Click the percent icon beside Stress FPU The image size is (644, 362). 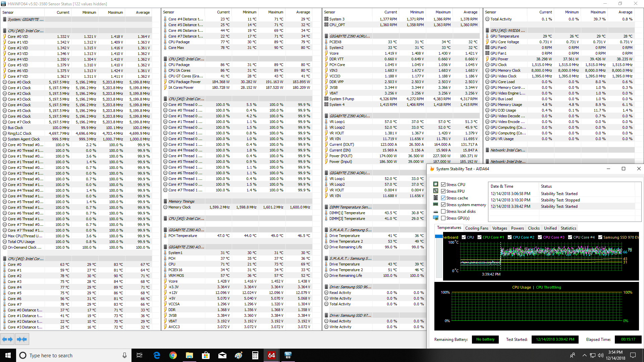pyautogui.click(x=436, y=191)
